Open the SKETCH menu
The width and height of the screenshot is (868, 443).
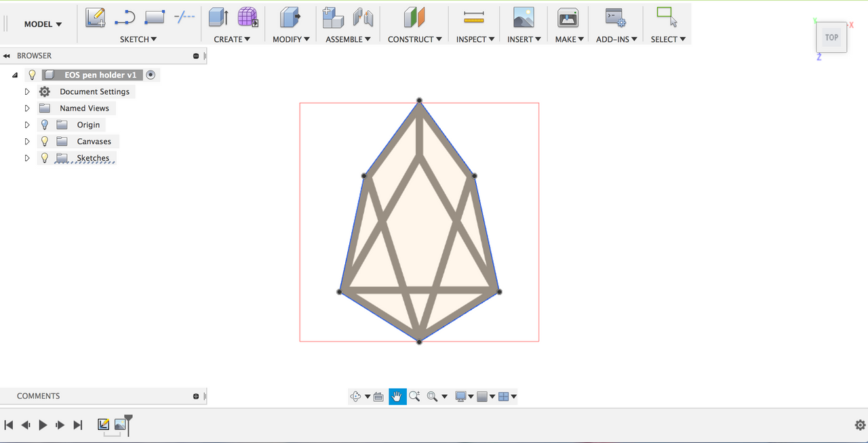(138, 39)
